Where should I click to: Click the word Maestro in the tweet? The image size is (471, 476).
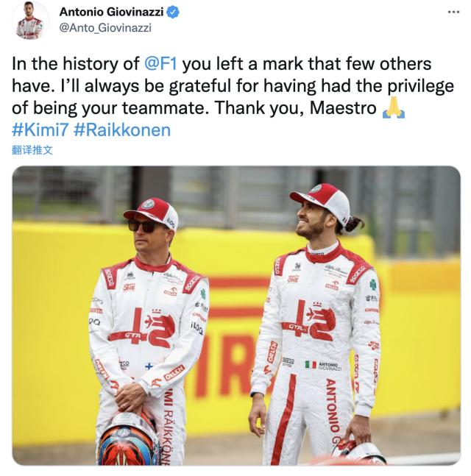coord(343,107)
